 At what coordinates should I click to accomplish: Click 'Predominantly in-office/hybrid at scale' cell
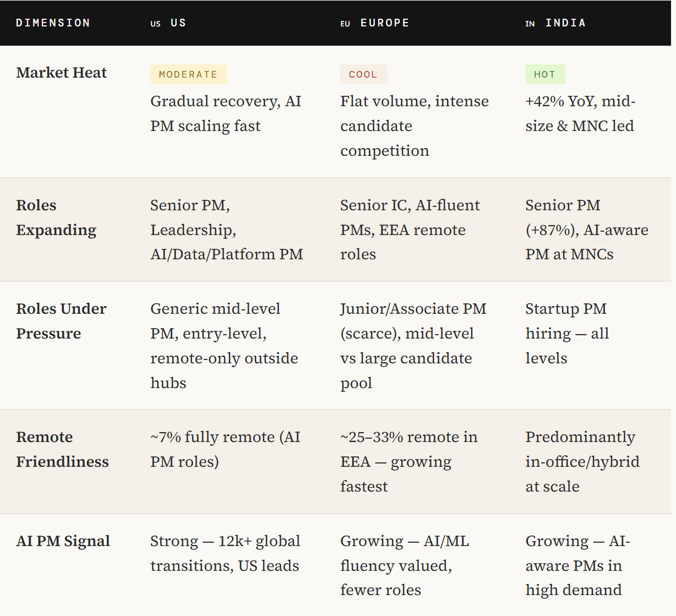(x=582, y=461)
